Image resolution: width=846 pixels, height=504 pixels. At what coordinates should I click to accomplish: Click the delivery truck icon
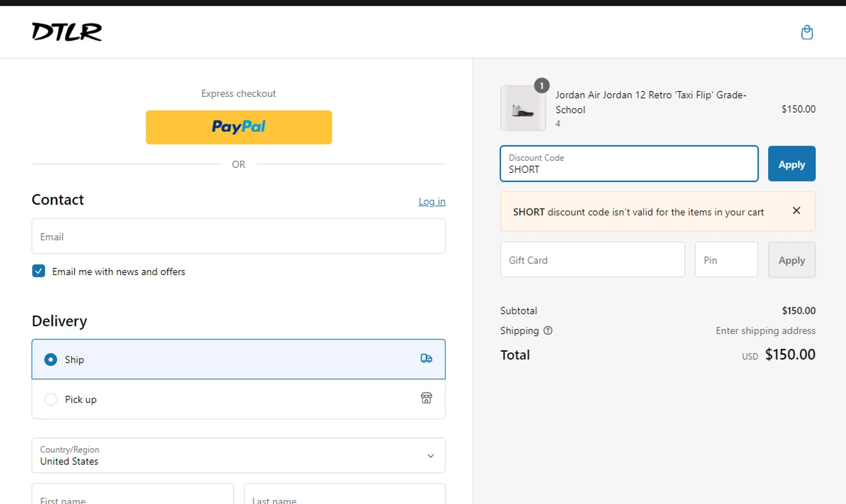[x=426, y=359]
